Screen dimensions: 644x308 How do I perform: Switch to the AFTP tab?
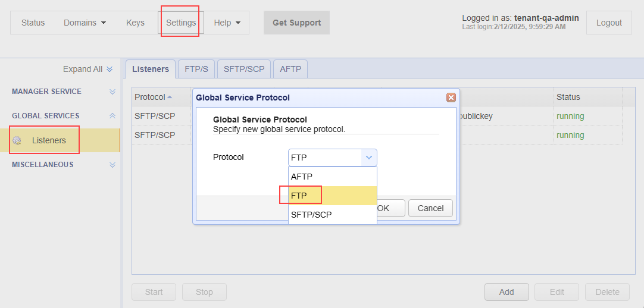pyautogui.click(x=290, y=69)
